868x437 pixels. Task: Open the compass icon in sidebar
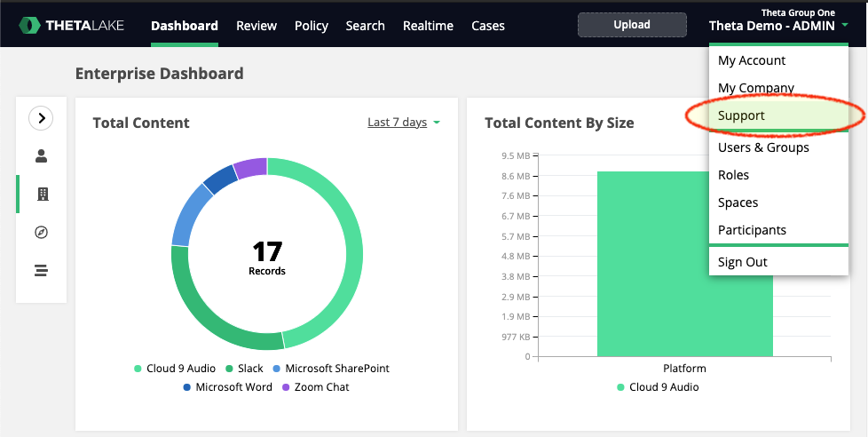41,232
